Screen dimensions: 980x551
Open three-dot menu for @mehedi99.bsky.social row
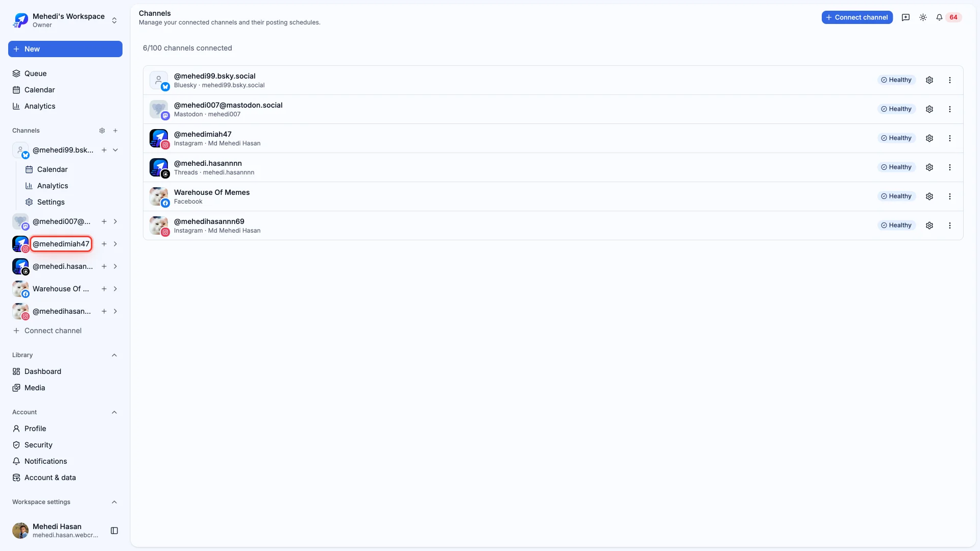point(950,80)
